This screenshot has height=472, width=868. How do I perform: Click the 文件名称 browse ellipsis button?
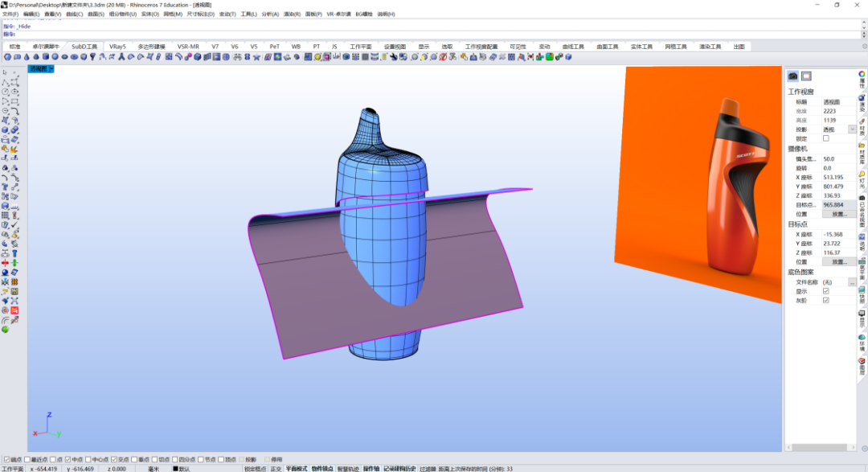tap(852, 282)
